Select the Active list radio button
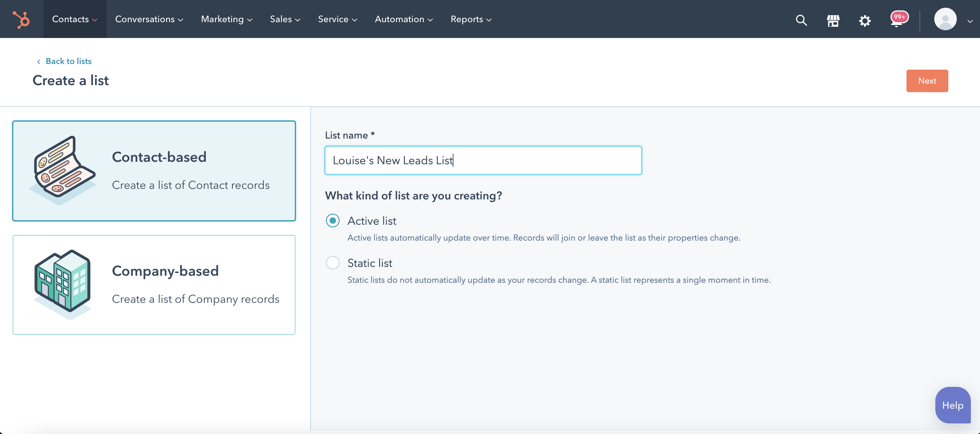Screen dimensions: 980x434 (x=332, y=221)
